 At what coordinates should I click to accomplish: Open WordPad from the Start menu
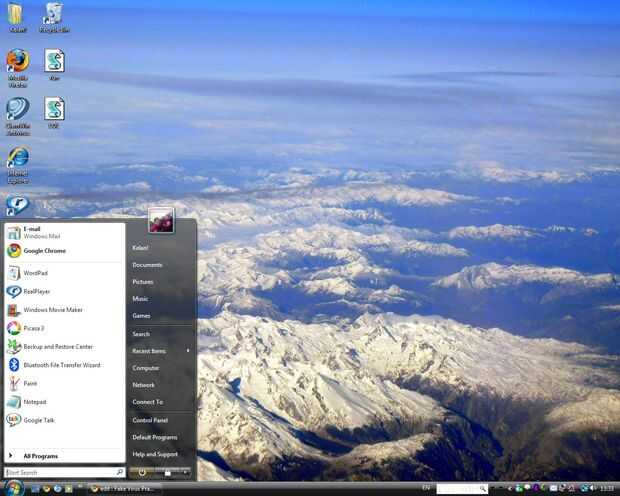(x=64, y=273)
